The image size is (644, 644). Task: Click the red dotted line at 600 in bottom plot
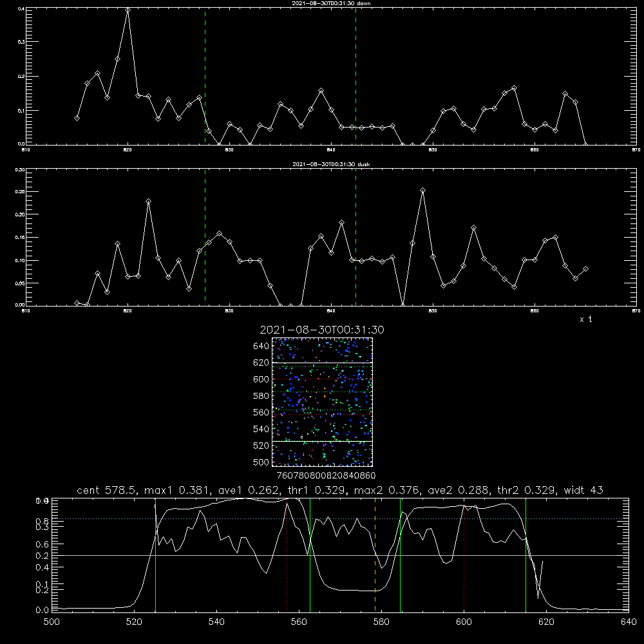point(464,556)
